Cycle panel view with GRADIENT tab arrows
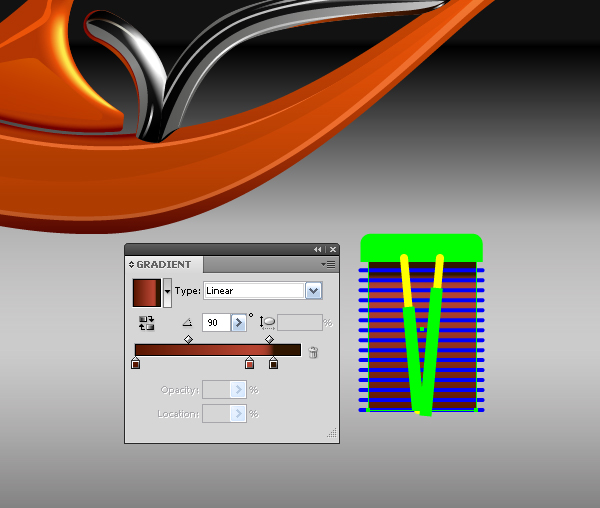600x508 pixels. tap(131, 264)
